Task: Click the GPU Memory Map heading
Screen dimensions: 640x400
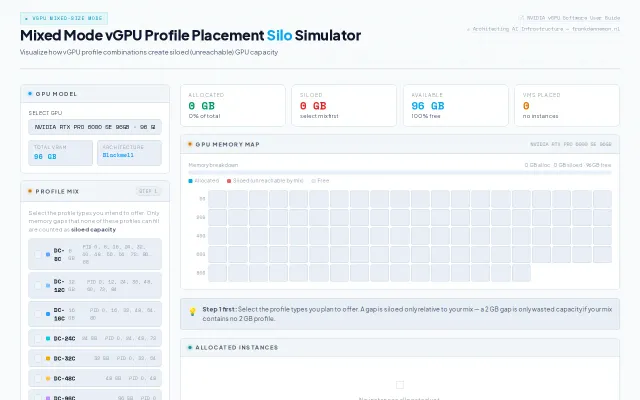Action: [x=227, y=144]
